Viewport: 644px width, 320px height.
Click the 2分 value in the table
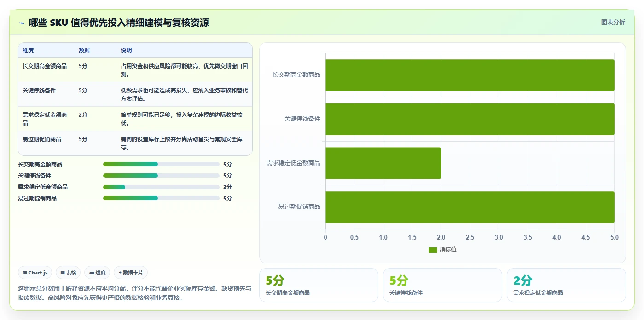point(83,115)
